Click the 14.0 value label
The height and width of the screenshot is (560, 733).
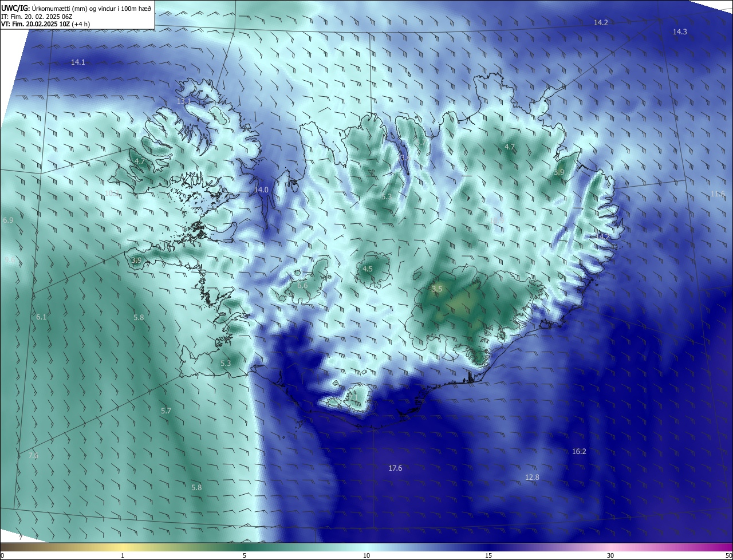tap(261, 190)
